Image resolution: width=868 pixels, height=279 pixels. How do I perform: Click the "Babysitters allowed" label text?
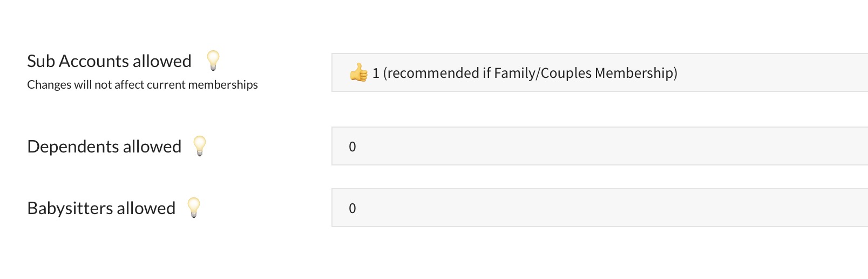coord(101,208)
